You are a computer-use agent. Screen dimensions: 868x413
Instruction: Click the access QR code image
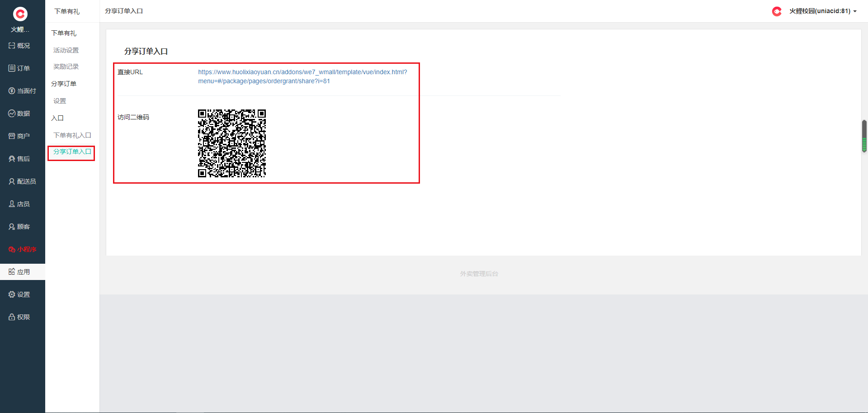pos(232,143)
